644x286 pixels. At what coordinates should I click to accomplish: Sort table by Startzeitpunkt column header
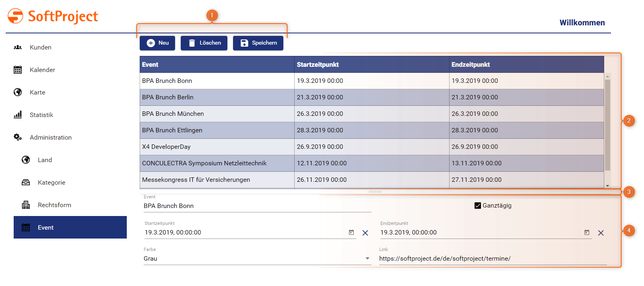pyautogui.click(x=318, y=65)
